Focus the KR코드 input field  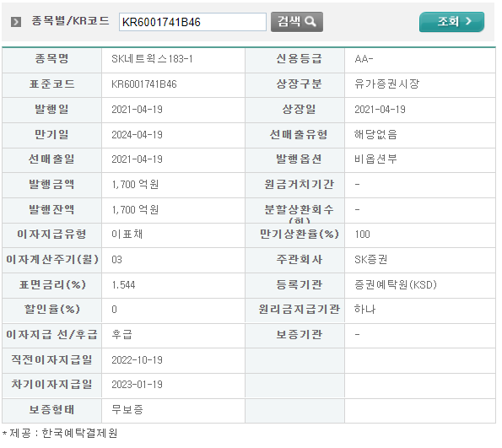click(x=192, y=22)
